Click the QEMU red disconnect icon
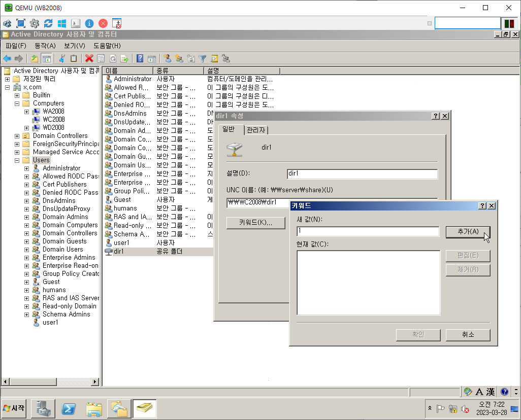521x420 pixels. click(103, 23)
